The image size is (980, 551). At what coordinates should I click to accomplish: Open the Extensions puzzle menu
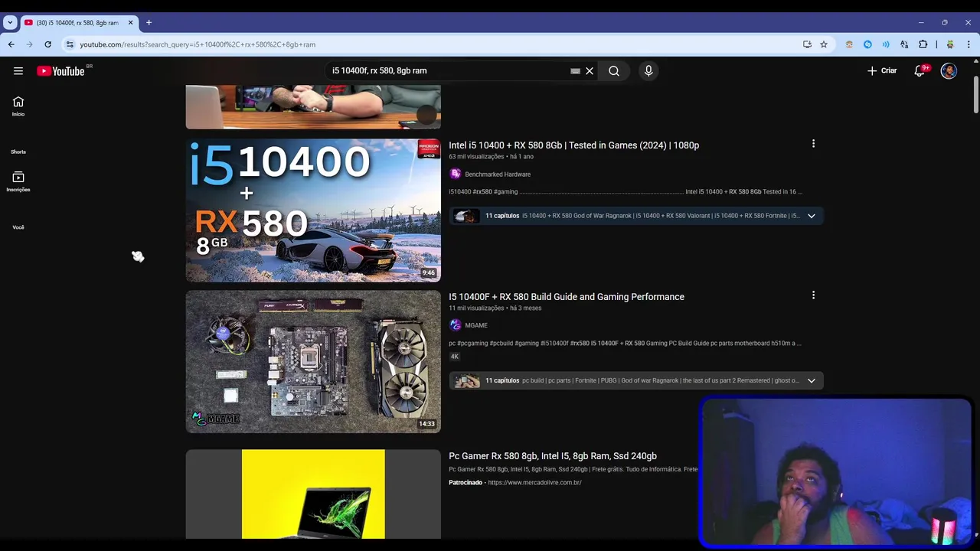(923, 44)
